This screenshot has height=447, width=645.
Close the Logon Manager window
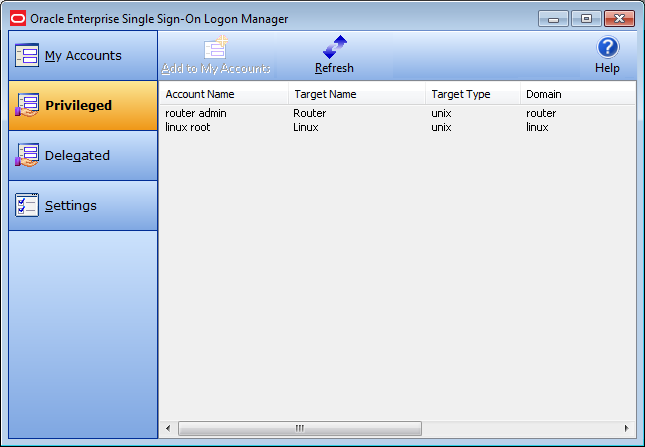(x=619, y=19)
